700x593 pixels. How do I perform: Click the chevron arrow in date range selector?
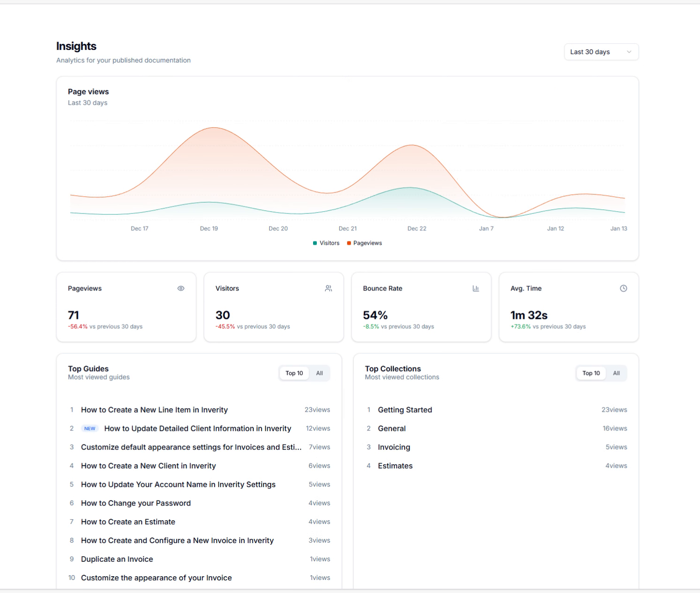coord(629,52)
